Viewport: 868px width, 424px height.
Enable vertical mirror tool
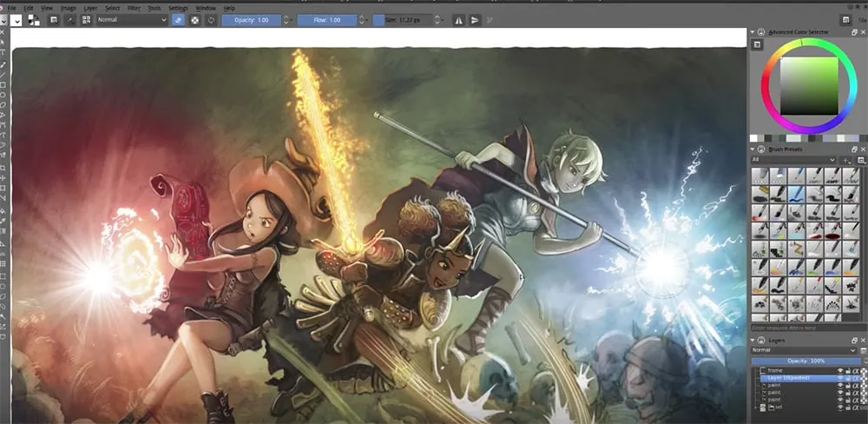click(475, 20)
